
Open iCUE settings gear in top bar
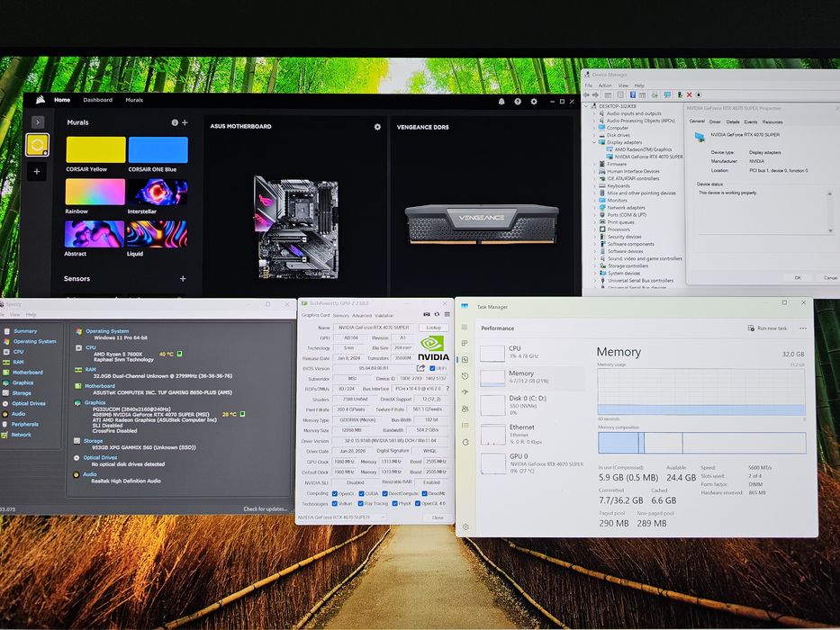[x=534, y=101]
